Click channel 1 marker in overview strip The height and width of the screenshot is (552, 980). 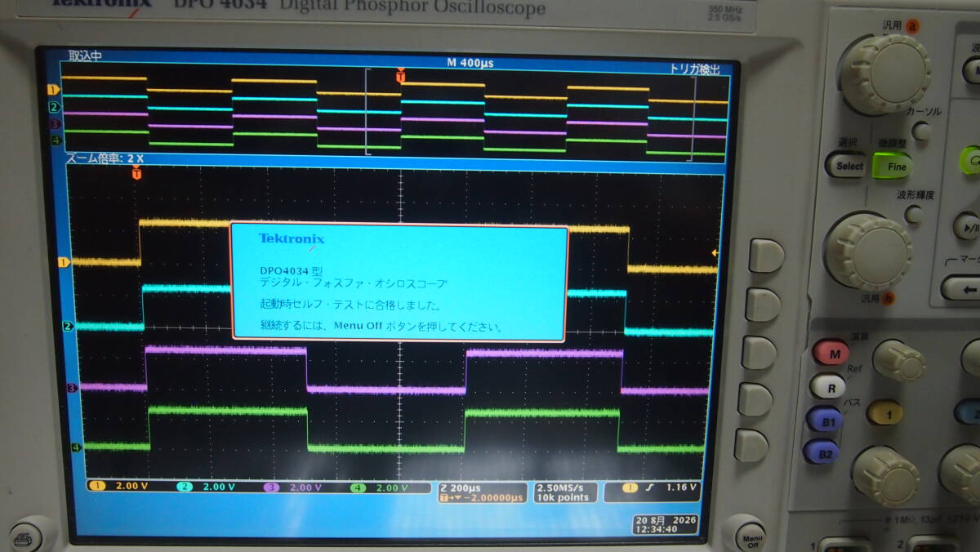[x=55, y=89]
